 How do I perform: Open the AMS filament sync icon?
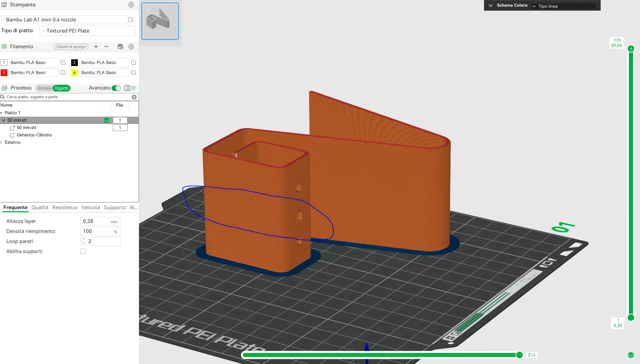120,47
